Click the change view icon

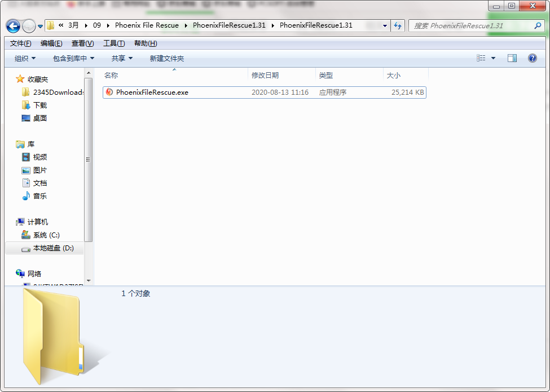coord(481,58)
